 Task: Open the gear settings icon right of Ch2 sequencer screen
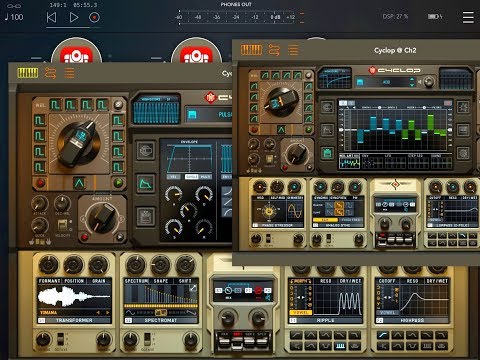click(463, 153)
